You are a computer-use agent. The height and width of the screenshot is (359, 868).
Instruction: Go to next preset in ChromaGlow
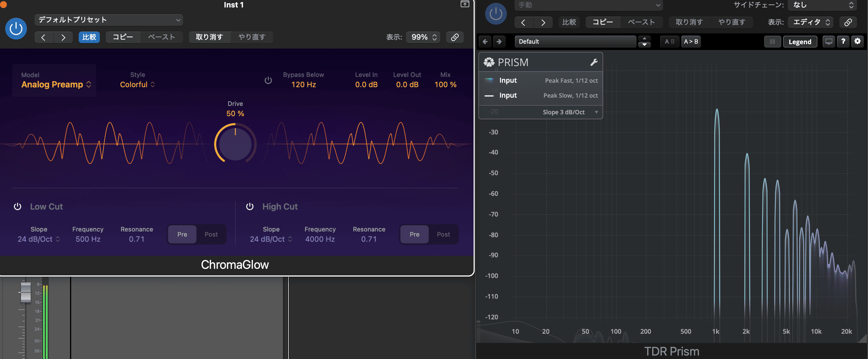coord(63,37)
